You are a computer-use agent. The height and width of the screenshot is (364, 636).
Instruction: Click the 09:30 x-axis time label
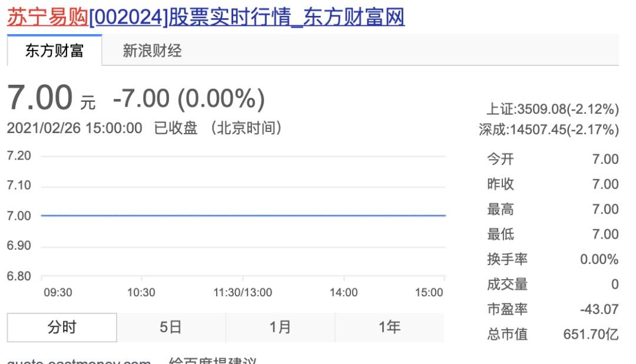pyautogui.click(x=58, y=293)
